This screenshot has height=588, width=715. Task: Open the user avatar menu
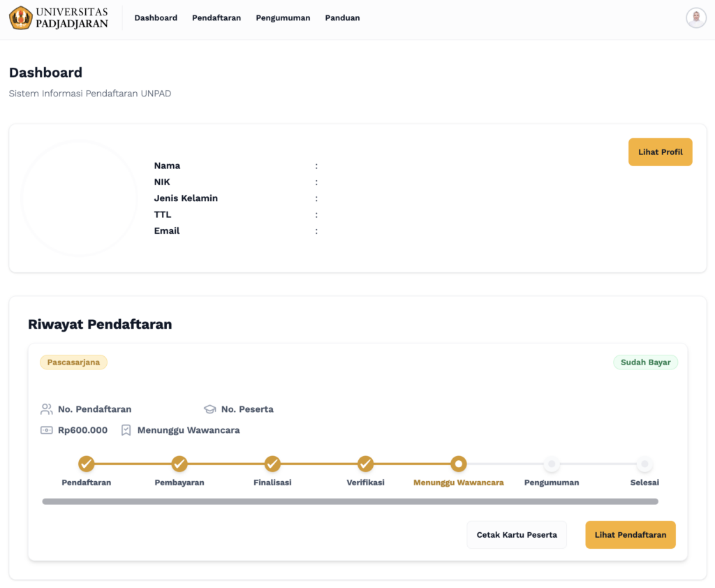(695, 18)
